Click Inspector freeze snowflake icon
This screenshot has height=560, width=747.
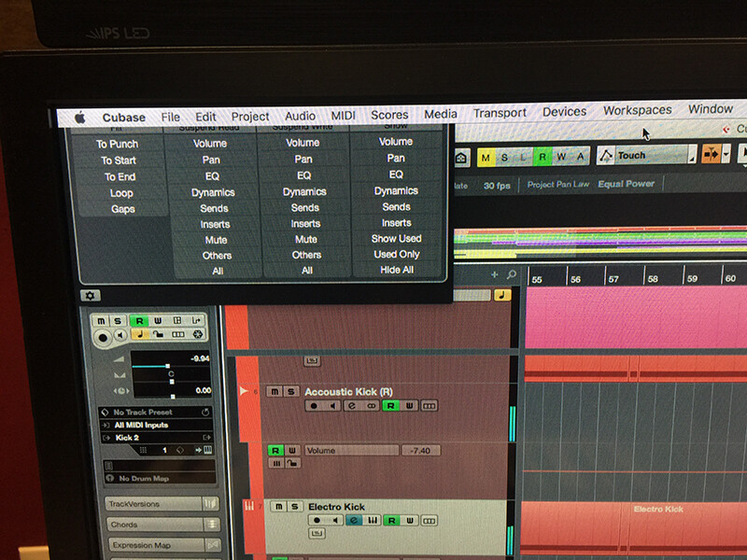[197, 334]
